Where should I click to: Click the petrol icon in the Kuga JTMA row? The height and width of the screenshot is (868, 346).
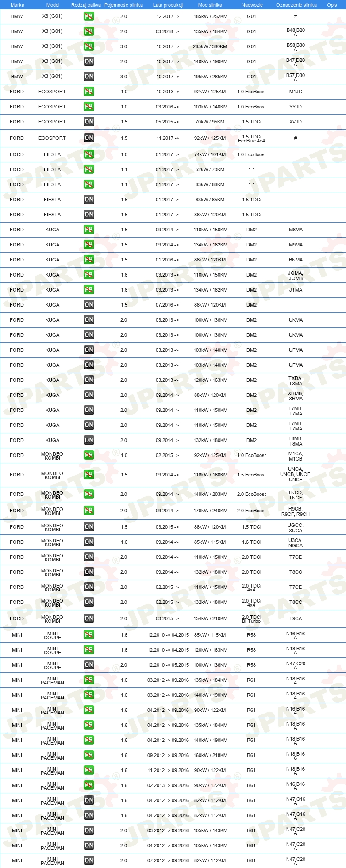point(89,290)
